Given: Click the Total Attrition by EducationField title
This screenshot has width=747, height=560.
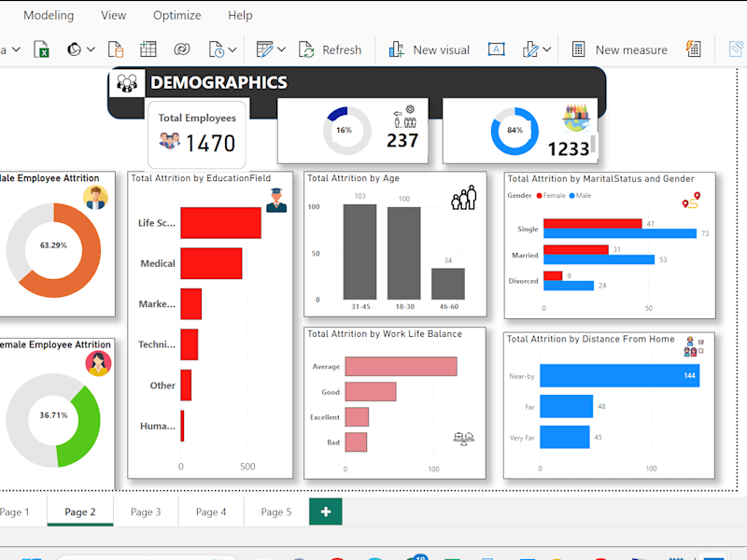Looking at the screenshot, I should pos(201,178).
